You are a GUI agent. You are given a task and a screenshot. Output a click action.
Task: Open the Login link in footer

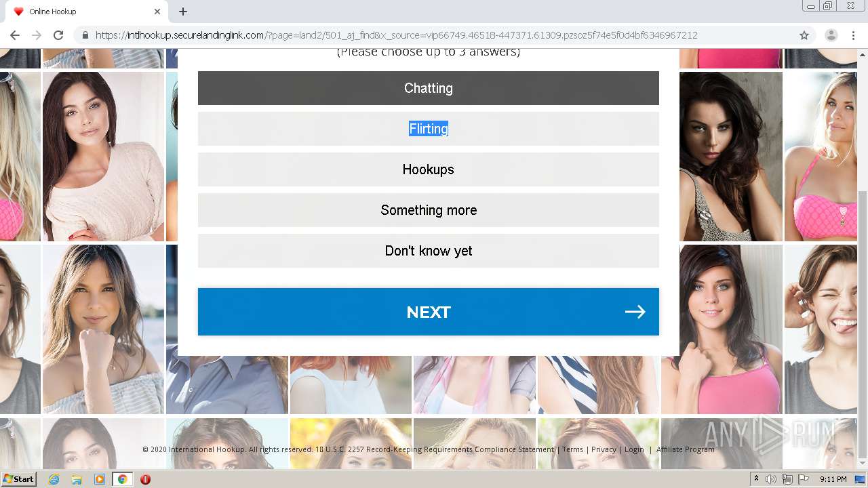[x=634, y=449]
